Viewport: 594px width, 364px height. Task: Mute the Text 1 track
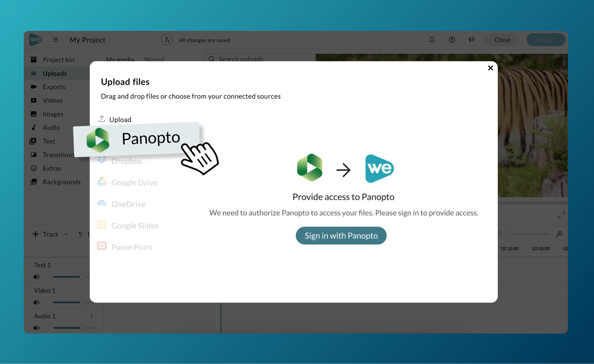pos(36,277)
